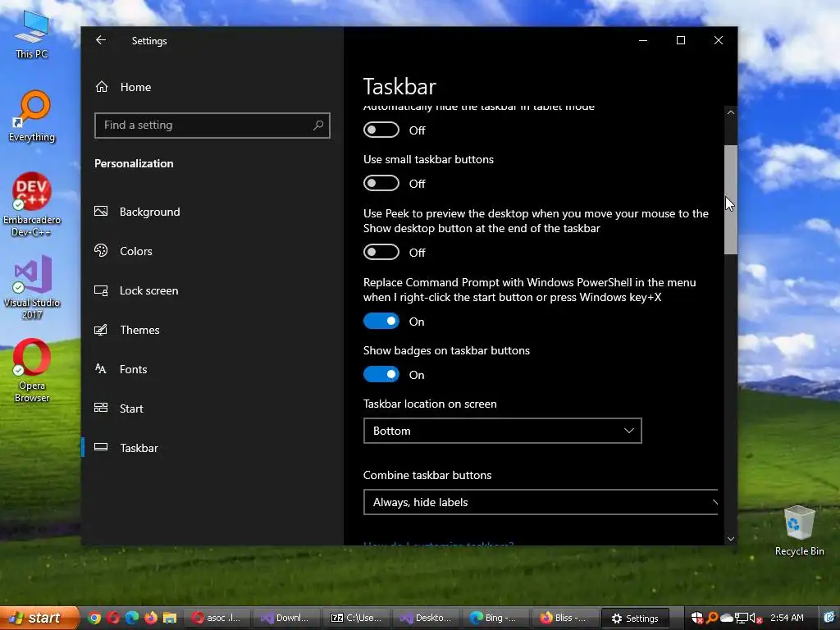Click the Settings taskbar button
Screen dimensions: 840x630
[636, 619]
